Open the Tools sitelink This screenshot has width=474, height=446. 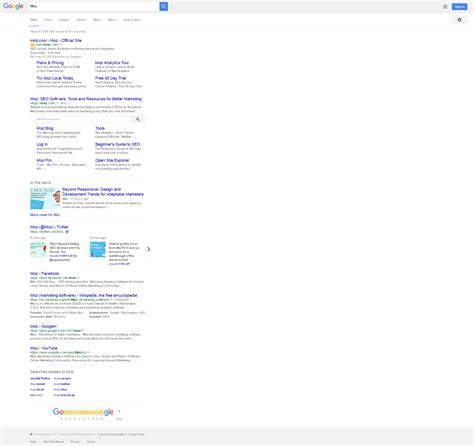[100, 128]
